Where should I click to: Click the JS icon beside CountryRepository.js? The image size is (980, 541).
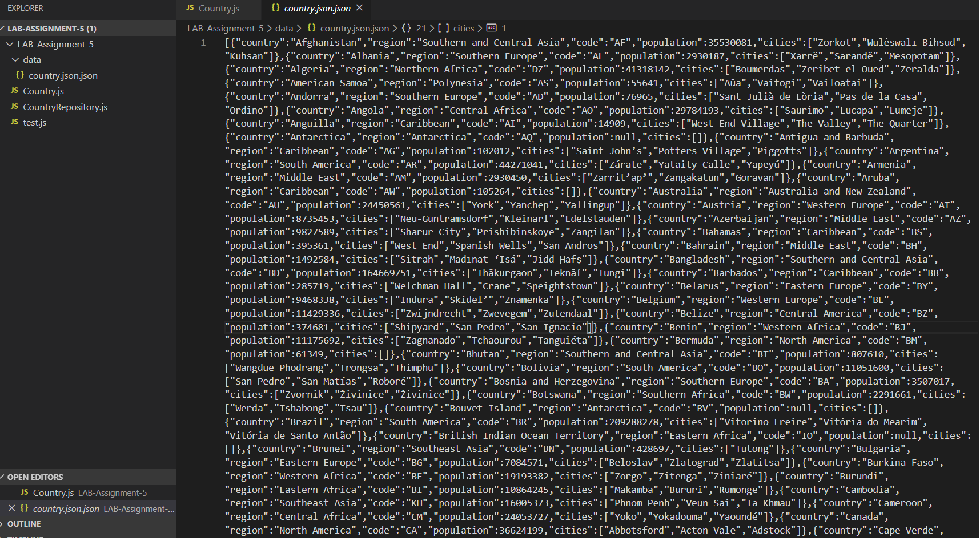coord(15,107)
